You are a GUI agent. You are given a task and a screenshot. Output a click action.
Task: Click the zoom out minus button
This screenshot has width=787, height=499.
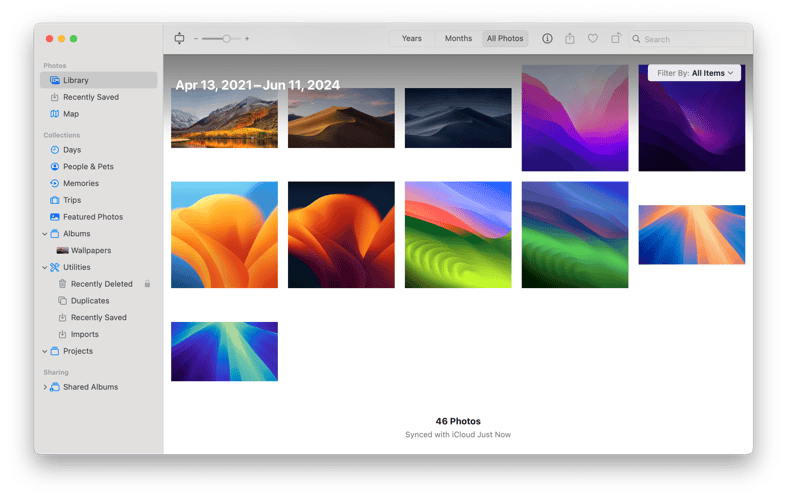196,39
